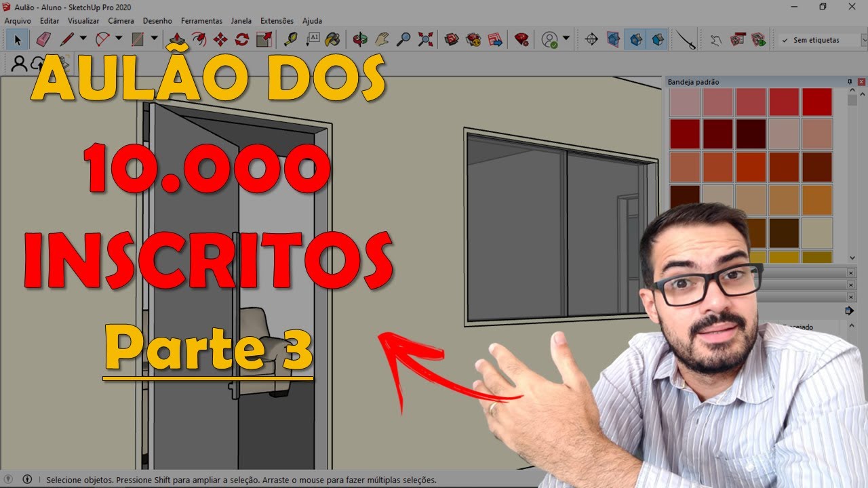
Task: Close the third collapsed tray panel
Action: point(851,297)
